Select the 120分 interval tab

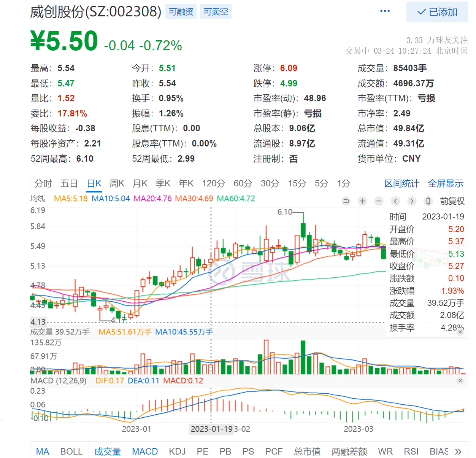(213, 184)
